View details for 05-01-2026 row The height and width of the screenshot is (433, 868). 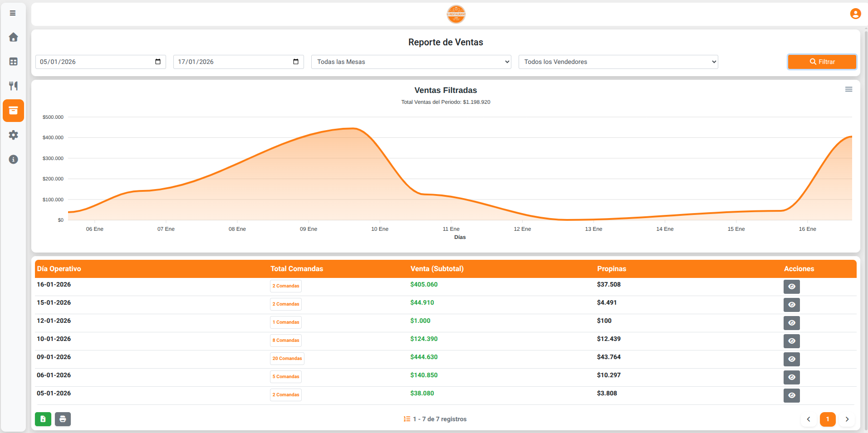[x=791, y=395]
